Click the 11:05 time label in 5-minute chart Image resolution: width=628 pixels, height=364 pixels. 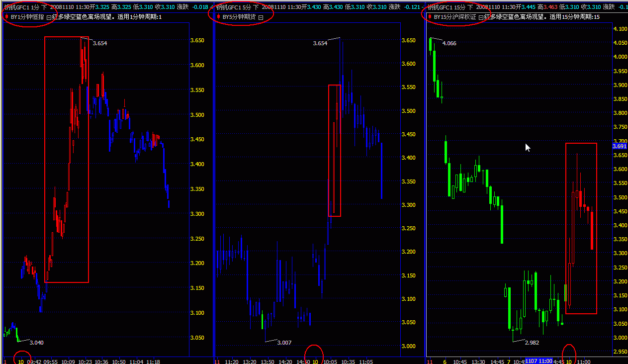tap(365, 361)
